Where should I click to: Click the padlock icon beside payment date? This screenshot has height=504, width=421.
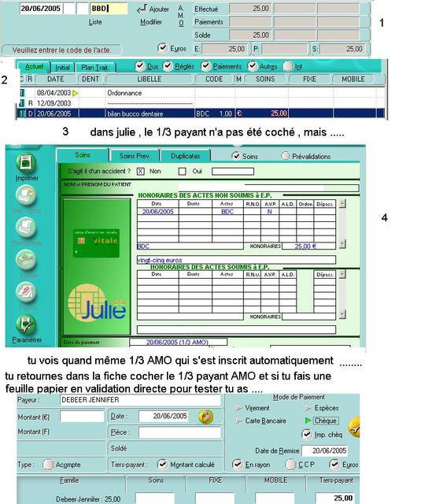pos(206,417)
